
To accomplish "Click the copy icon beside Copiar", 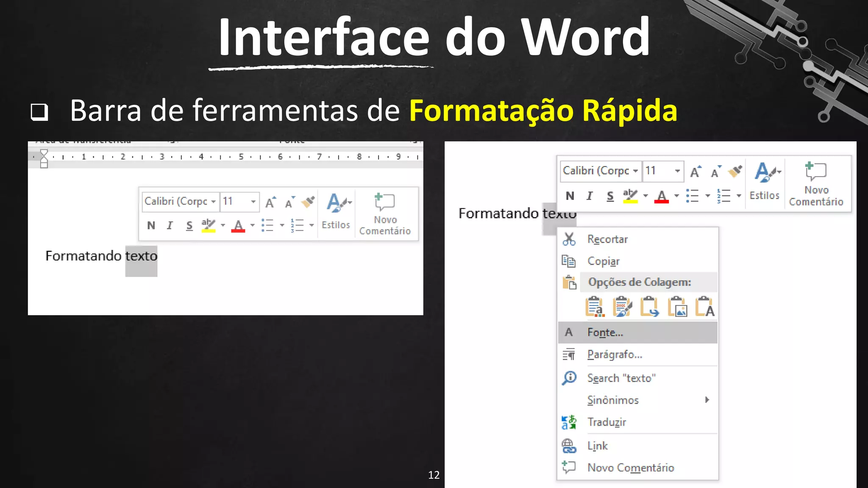I will (x=569, y=261).
